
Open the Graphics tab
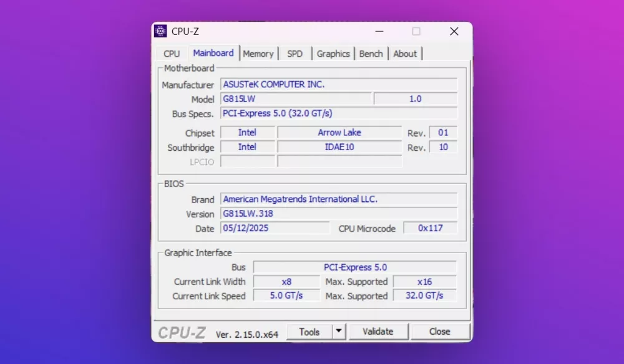pyautogui.click(x=333, y=54)
